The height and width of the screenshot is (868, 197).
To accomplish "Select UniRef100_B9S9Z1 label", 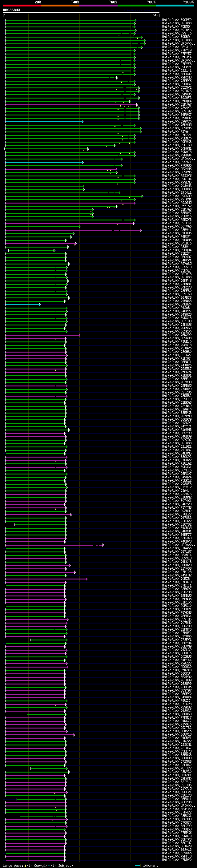I will 177,162.
